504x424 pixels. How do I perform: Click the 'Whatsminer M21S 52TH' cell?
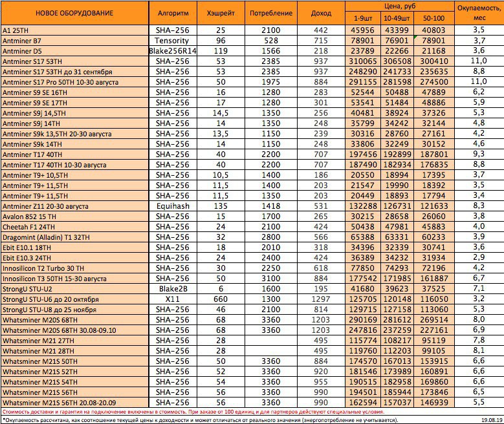coord(74,371)
